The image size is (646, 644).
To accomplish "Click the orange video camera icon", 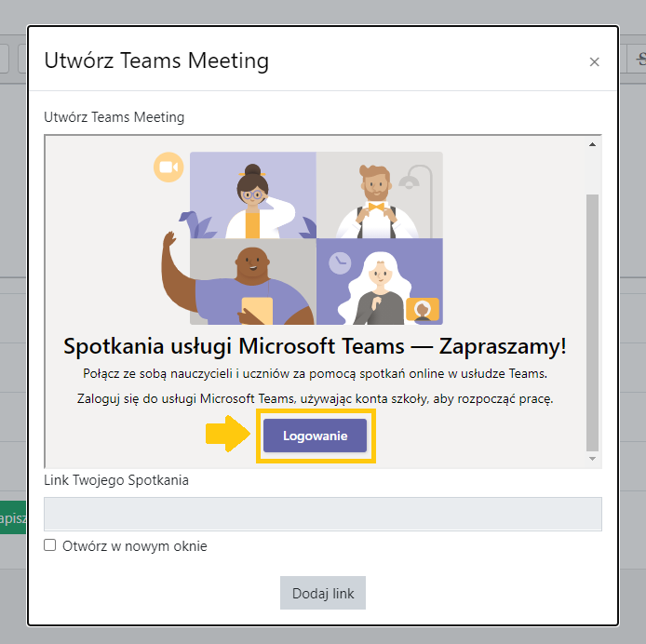I will [168, 167].
